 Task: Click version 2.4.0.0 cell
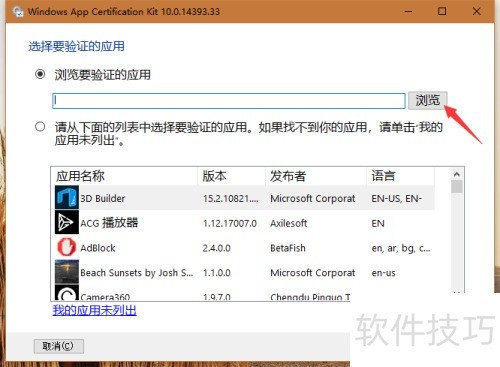(x=217, y=248)
